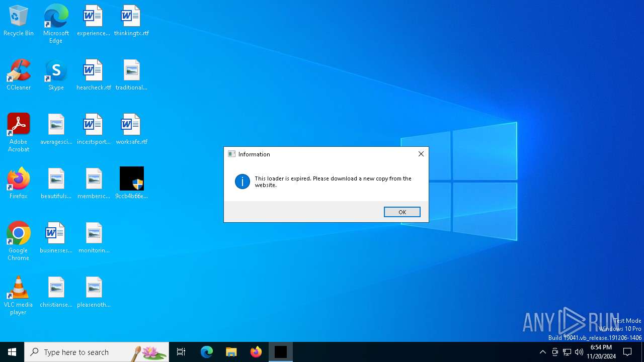Open the volume control tray icon
Image resolution: width=644 pixels, height=362 pixels.
click(579, 352)
